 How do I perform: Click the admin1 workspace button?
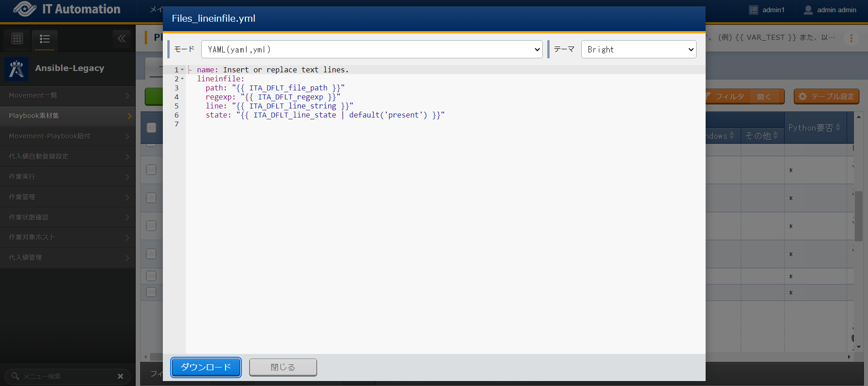pyautogui.click(x=767, y=10)
